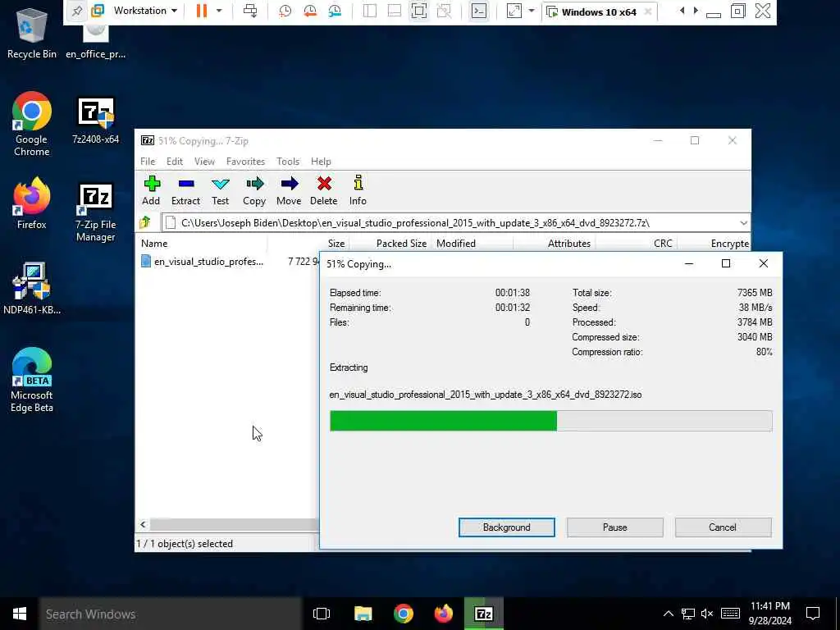Viewport: 840px width, 630px height.
Task: Click the VMware pause VM icon
Action: tap(202, 11)
